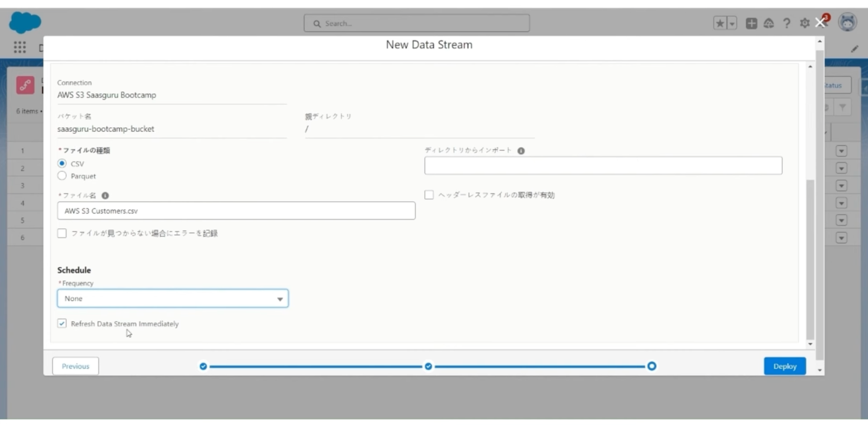This screenshot has width=868, height=426.
Task: Open the Frequency dropdown showing None
Action: 173,299
